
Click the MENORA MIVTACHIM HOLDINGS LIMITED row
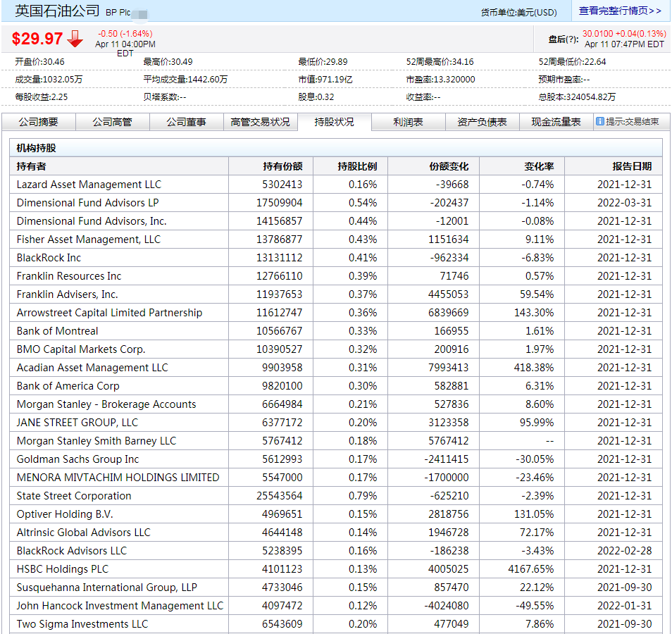[336, 478]
